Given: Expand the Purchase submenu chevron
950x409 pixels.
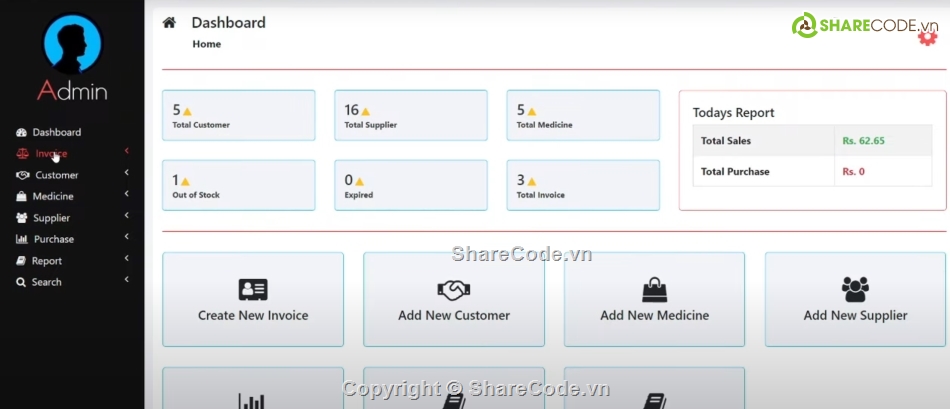Looking at the screenshot, I should [x=127, y=237].
